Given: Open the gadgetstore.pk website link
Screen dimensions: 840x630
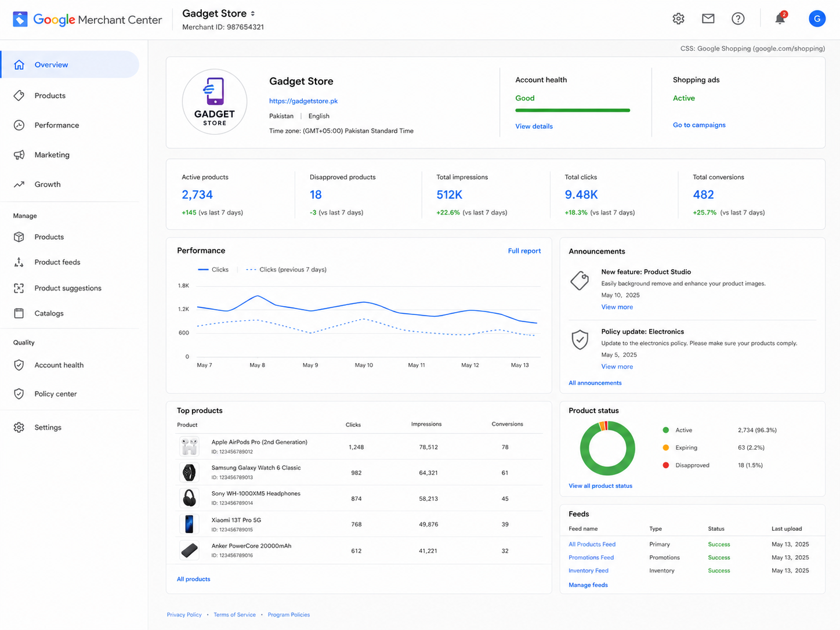Looking at the screenshot, I should coord(303,101).
